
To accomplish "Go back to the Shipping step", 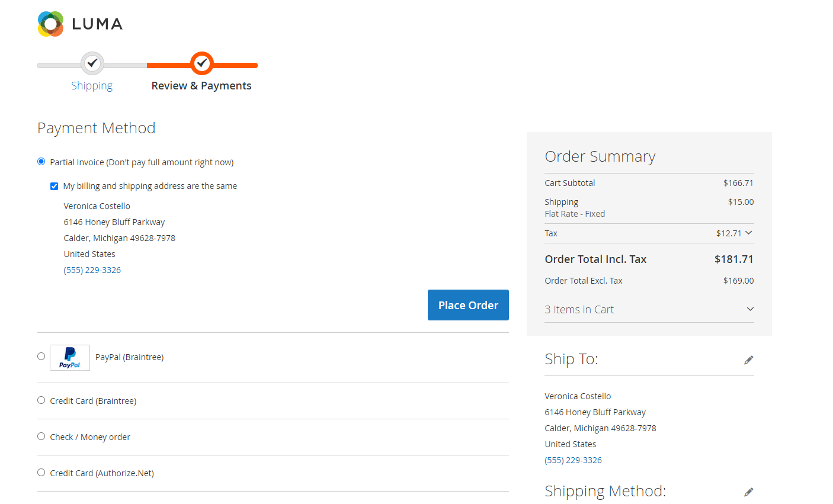I will 92,86.
